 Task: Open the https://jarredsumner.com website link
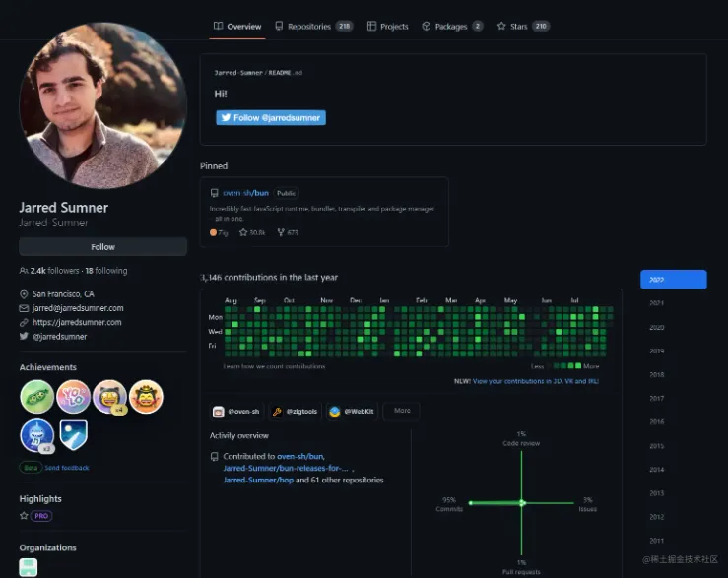pyautogui.click(x=77, y=322)
